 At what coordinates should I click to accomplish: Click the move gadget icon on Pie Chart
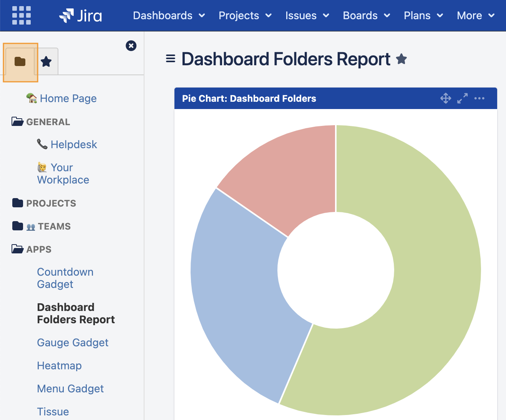pyautogui.click(x=446, y=98)
